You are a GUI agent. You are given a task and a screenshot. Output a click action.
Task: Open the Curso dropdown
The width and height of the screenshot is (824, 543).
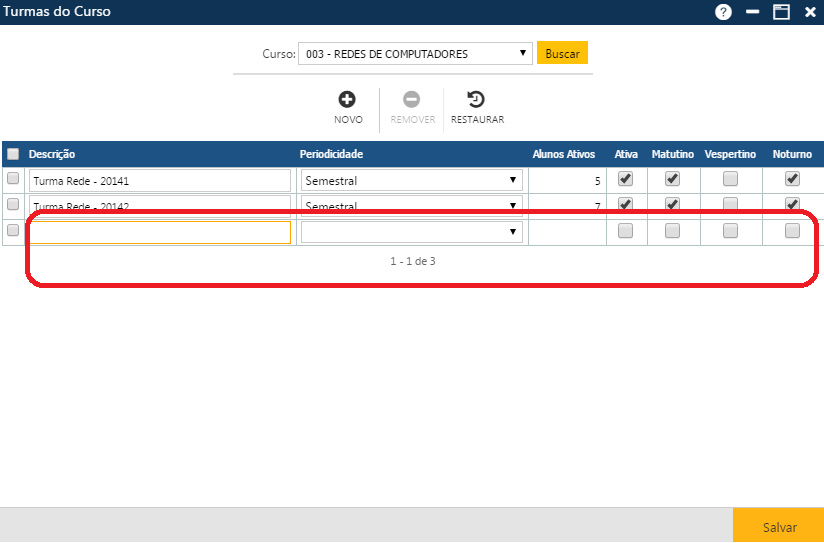415,54
